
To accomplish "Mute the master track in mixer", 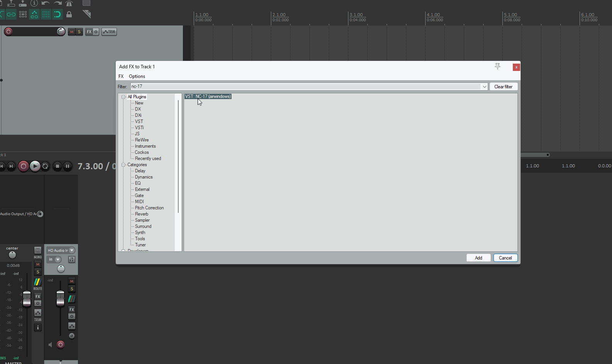I will click(38, 265).
